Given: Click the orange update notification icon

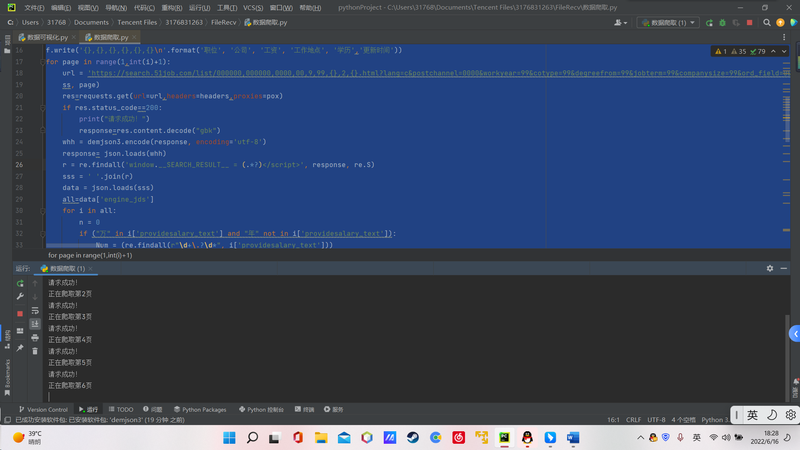Looking at the screenshot, I should coord(780,22).
